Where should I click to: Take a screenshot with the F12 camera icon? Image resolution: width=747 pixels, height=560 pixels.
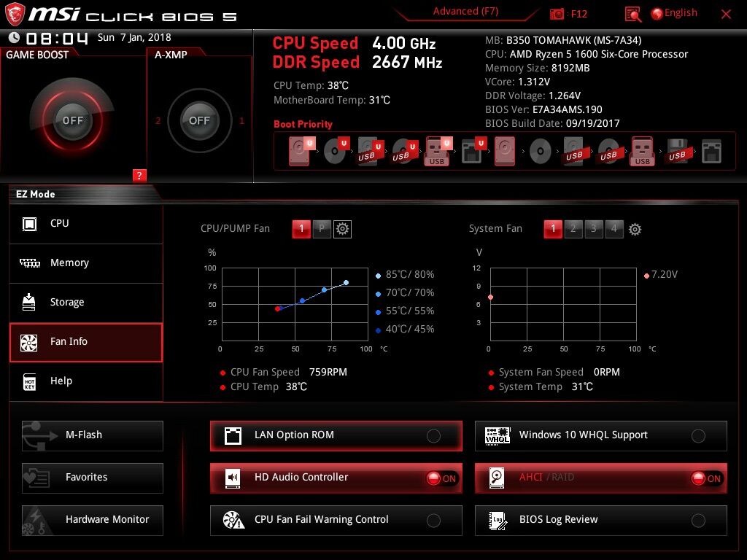point(557,14)
